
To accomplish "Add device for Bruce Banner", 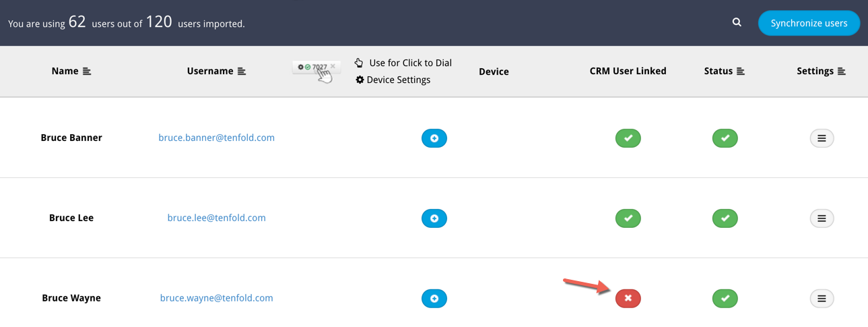I will click(434, 138).
